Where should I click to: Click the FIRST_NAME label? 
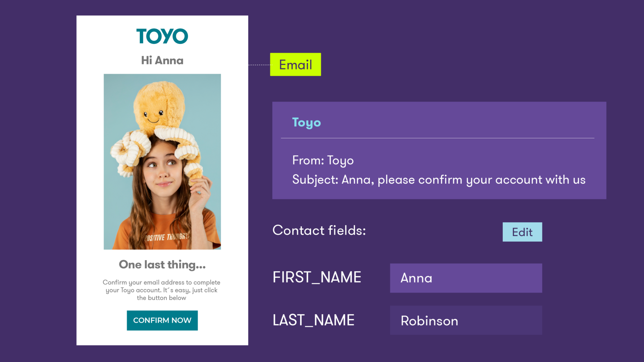(x=317, y=277)
